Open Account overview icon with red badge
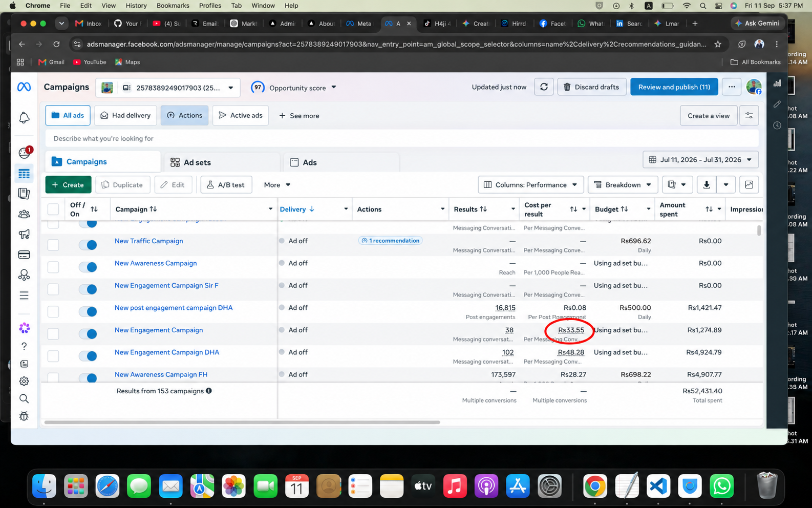 coord(25,153)
